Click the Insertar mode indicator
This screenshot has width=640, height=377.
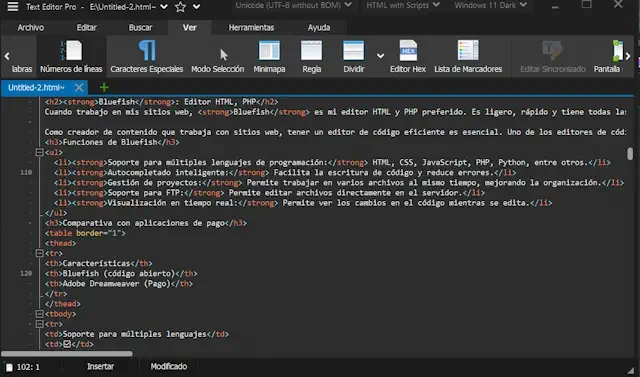pos(100,366)
